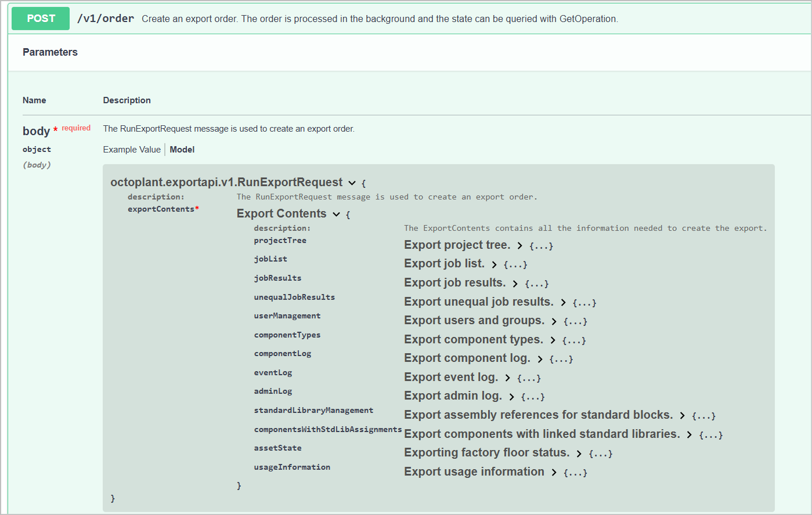Expand the Export event log chevron

click(x=507, y=378)
